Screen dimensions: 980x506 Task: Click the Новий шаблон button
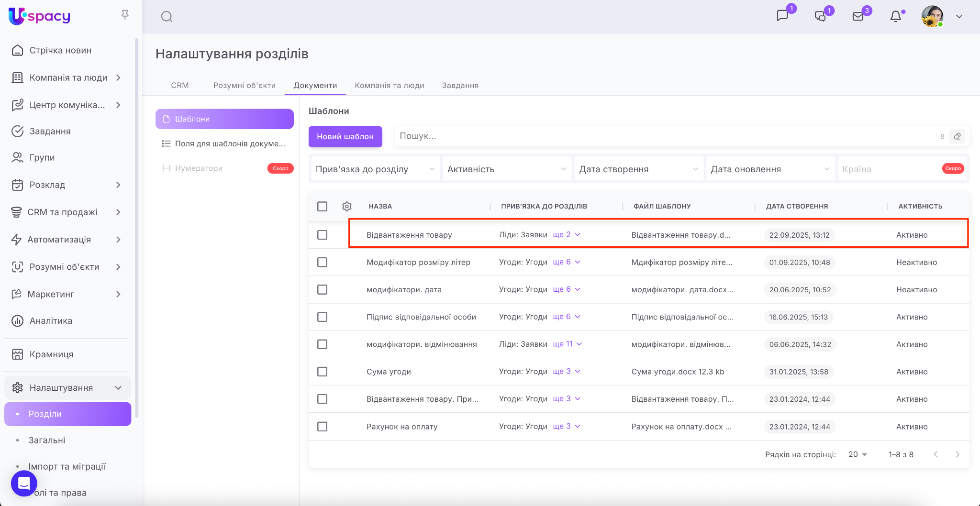point(345,136)
